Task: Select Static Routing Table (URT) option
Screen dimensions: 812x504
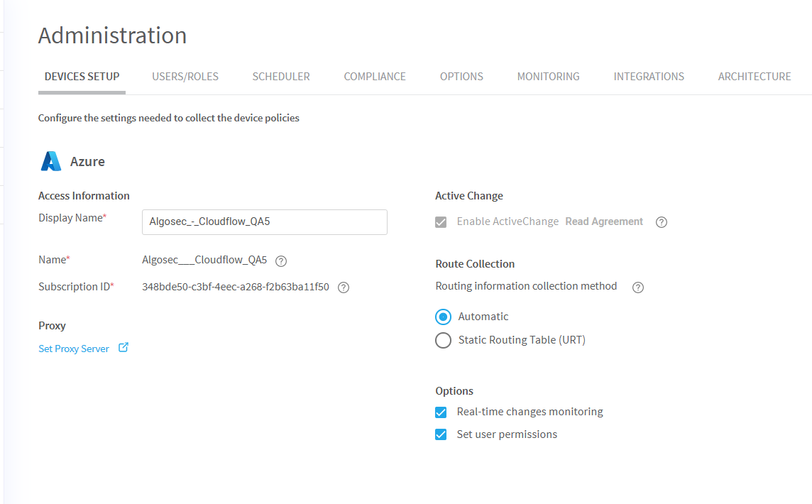Action: pos(443,341)
